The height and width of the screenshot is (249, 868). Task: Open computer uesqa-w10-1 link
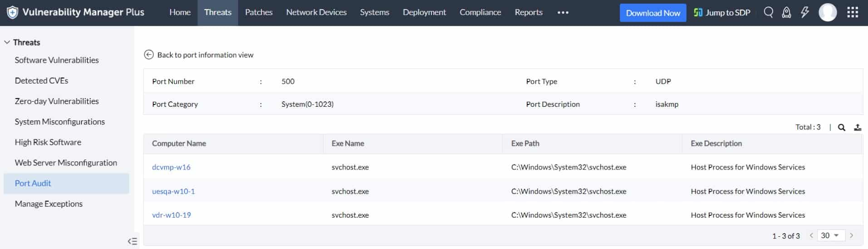click(x=173, y=191)
